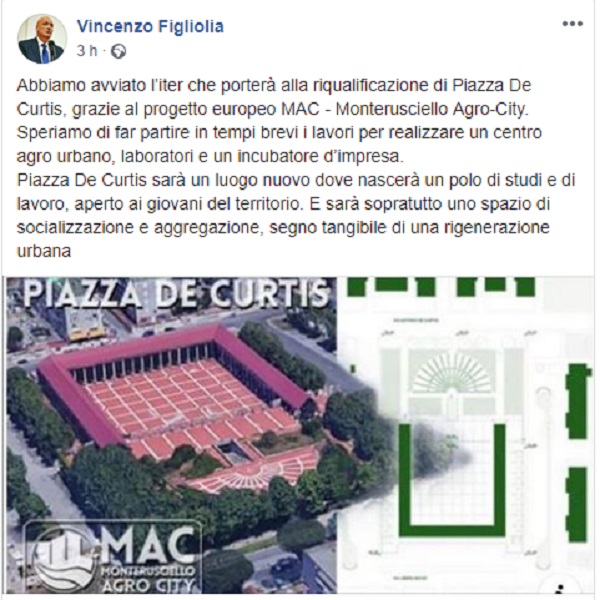Click the first line starting "Abbiamo avviato l'iter"
Screen dimensions: 600x600
[x=274, y=86]
